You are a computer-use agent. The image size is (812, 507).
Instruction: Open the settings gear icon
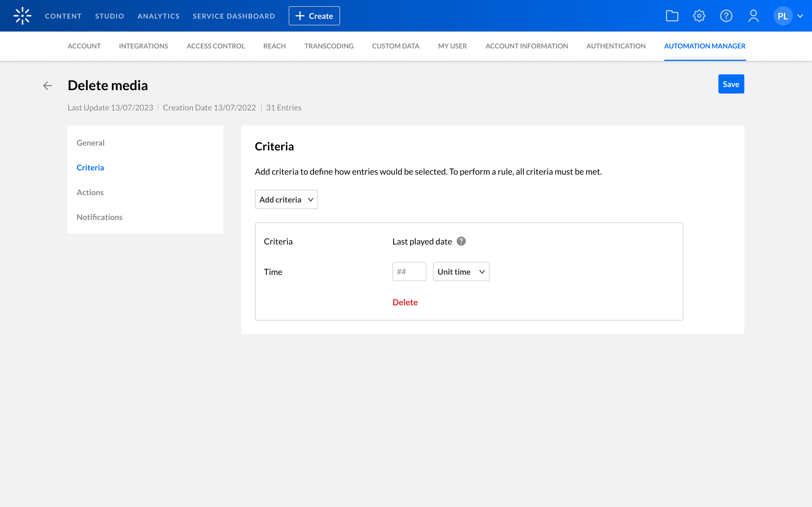tap(699, 16)
